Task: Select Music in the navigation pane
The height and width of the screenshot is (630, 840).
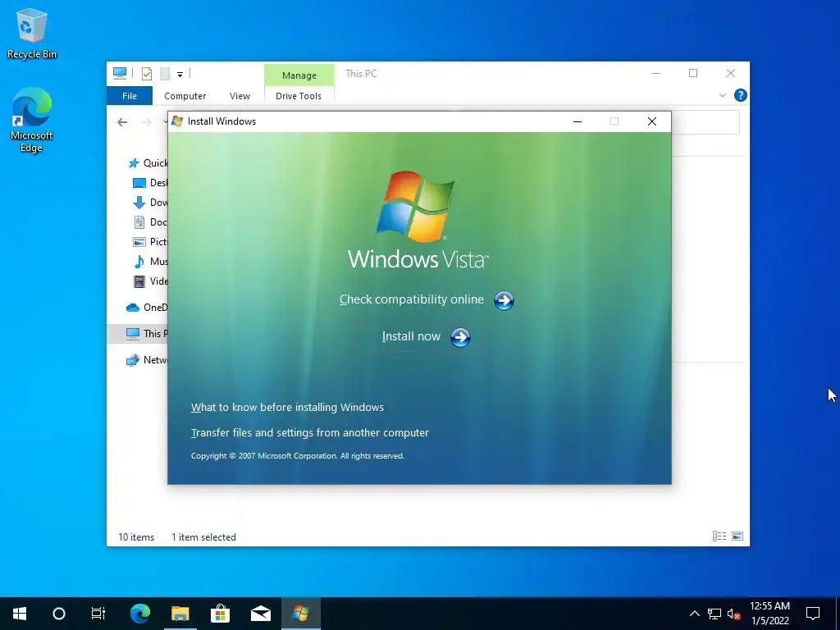Action: point(151,262)
